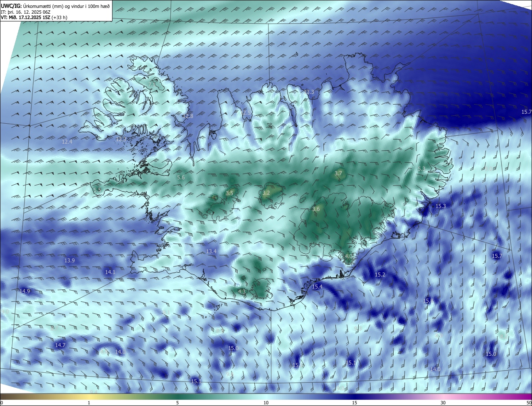Click the map value label 3.2
532x406 pixels.
click(x=266, y=193)
